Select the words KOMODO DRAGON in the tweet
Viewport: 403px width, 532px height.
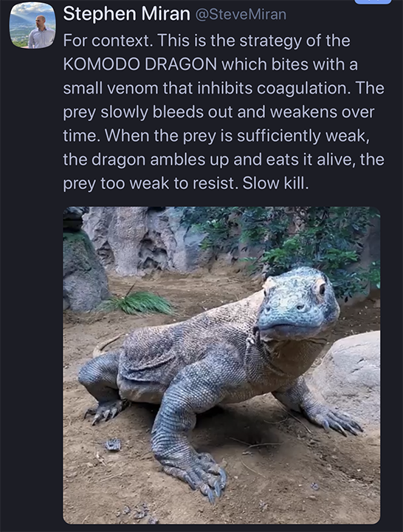[x=140, y=64]
